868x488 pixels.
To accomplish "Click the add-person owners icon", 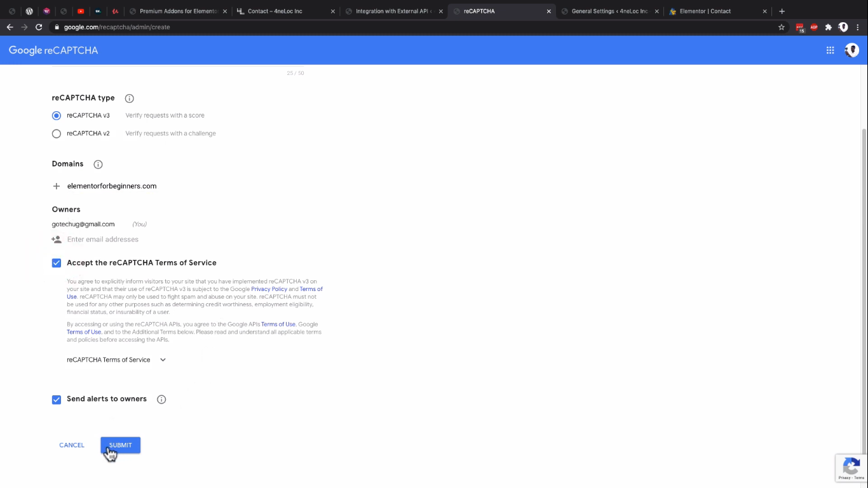I will [x=57, y=240].
